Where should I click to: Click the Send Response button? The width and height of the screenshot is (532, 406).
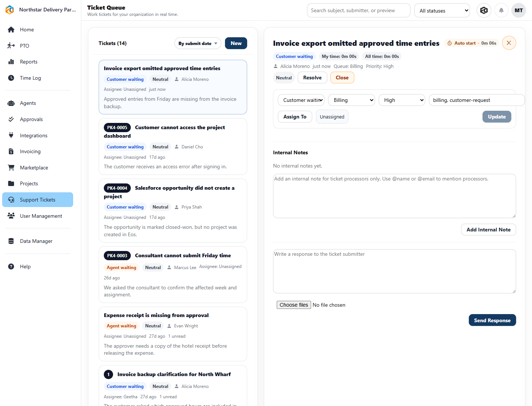(x=492, y=320)
